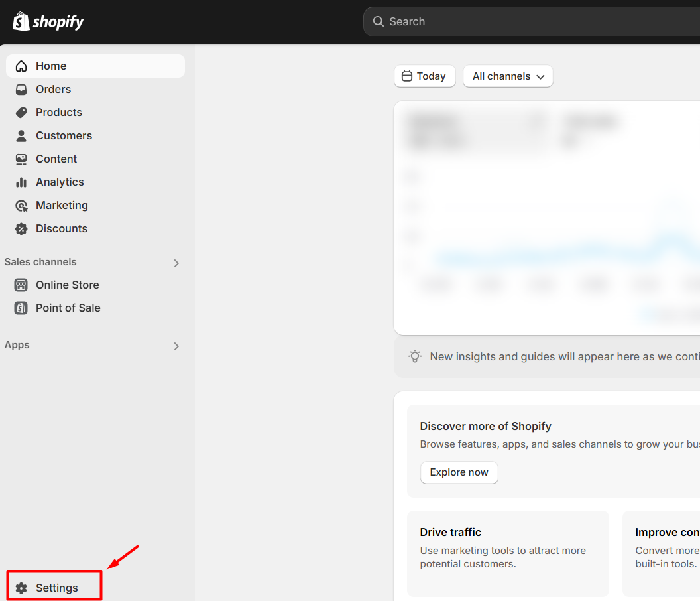Navigate to Customers
The image size is (700, 601).
pyautogui.click(x=95, y=136)
